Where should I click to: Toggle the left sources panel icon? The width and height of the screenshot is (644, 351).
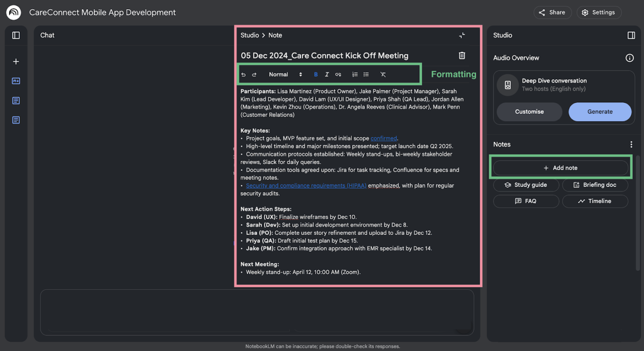[x=16, y=35]
